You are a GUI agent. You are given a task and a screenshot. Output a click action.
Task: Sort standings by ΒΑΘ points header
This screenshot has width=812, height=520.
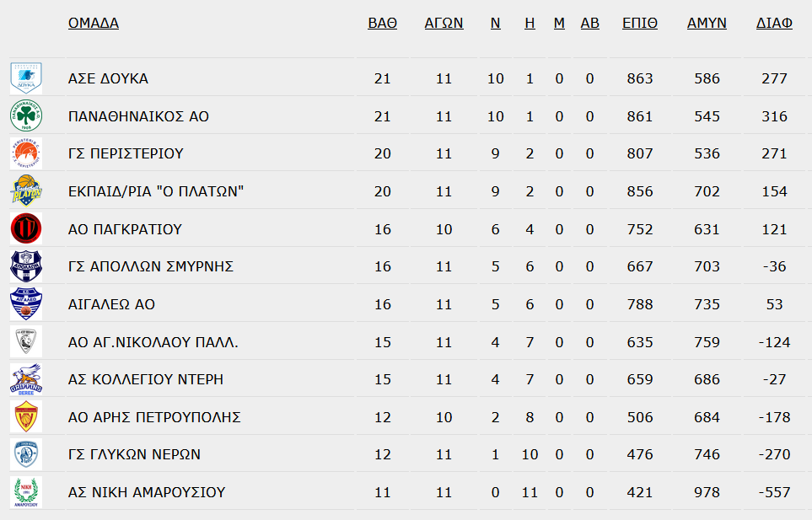tap(382, 24)
